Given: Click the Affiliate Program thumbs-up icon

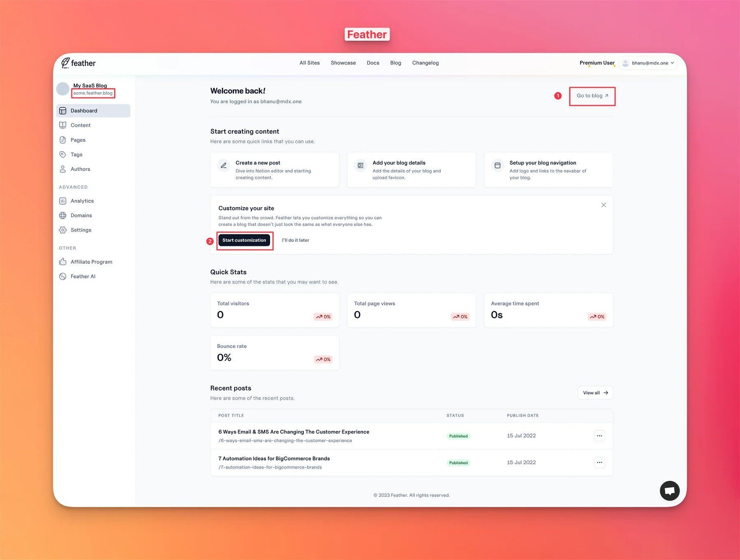Looking at the screenshot, I should pyautogui.click(x=62, y=262).
